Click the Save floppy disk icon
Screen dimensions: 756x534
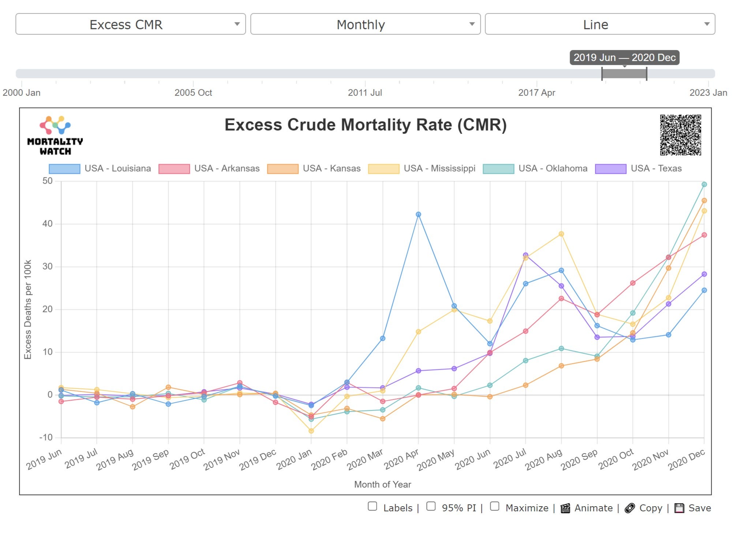click(679, 508)
